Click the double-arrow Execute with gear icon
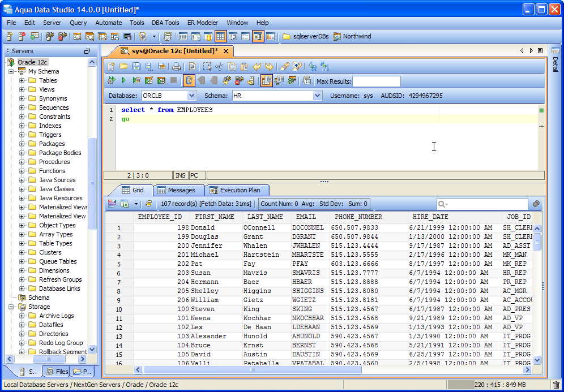Screen dimensions: 564x392 pos(111,80)
